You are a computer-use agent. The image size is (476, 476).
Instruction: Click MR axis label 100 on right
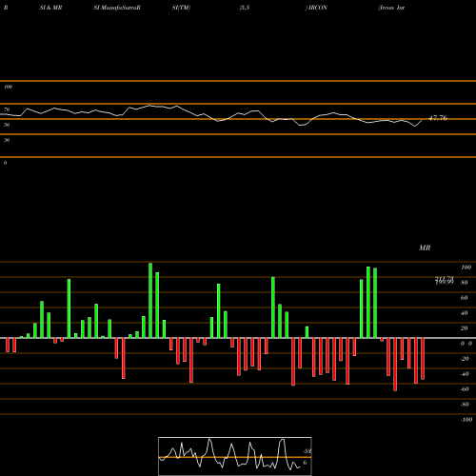[466, 268]
